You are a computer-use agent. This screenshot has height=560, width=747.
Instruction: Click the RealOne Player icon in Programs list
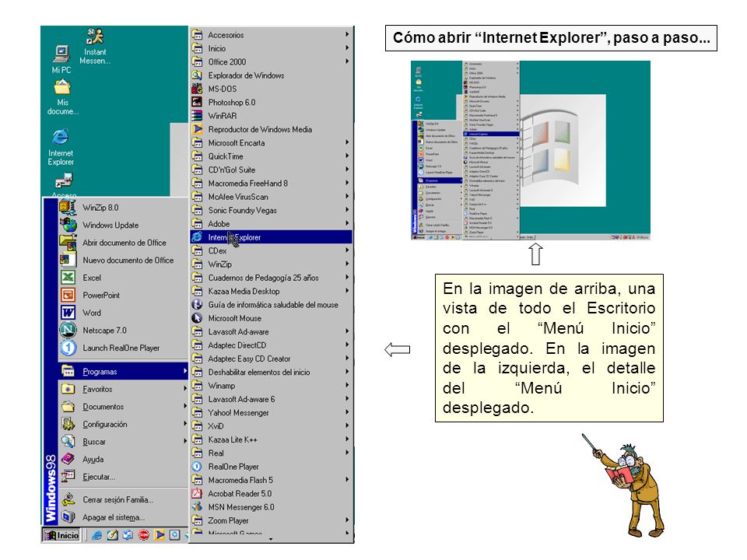tap(197, 467)
